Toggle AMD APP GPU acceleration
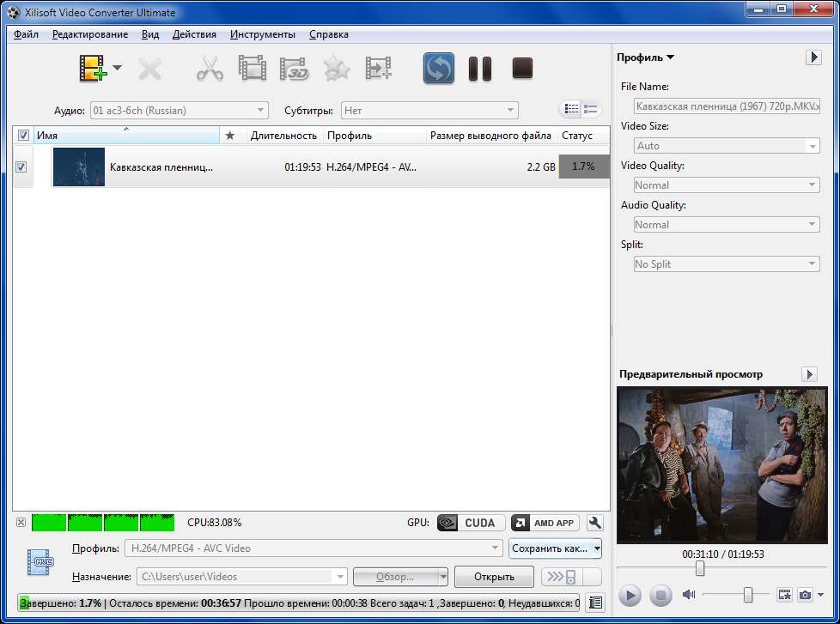 [x=545, y=523]
